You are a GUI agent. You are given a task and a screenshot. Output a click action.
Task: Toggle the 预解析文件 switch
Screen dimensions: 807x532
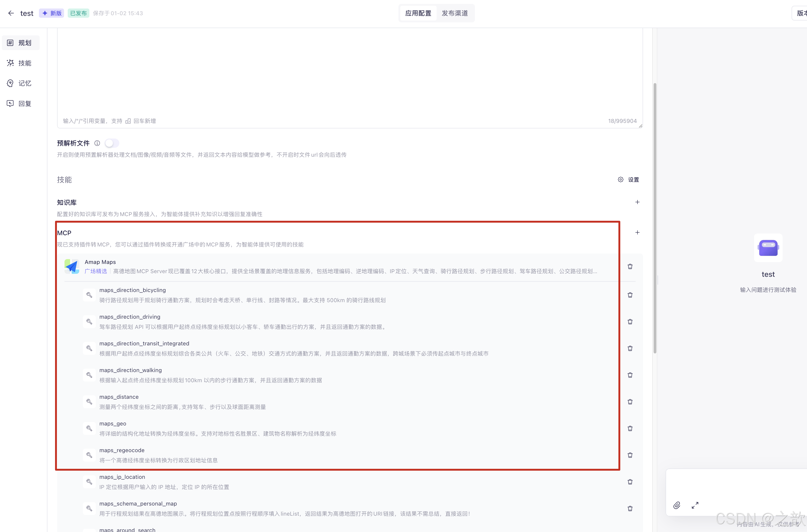coord(112,143)
